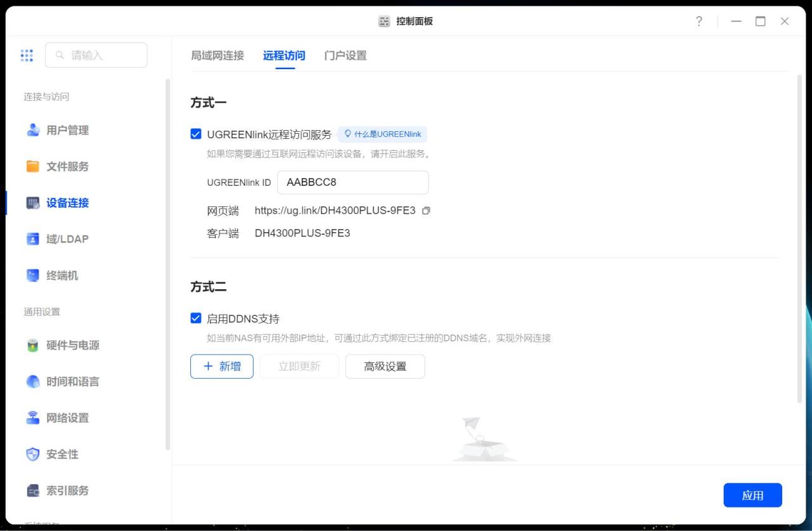812x531 pixels.
Task: Click the https://ug.link/DH4300PLUS-9FE3 URL
Action: 335,210
